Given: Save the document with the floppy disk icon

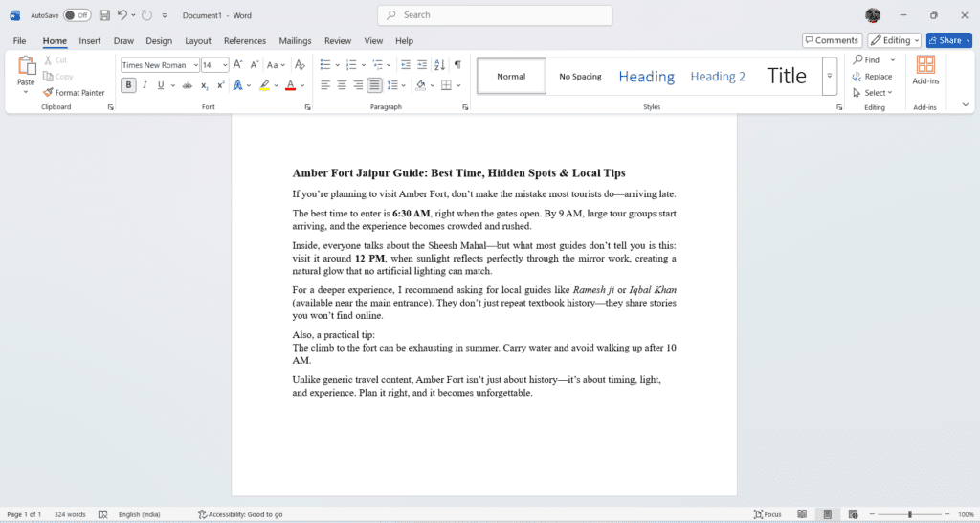Looking at the screenshot, I should pos(104,15).
